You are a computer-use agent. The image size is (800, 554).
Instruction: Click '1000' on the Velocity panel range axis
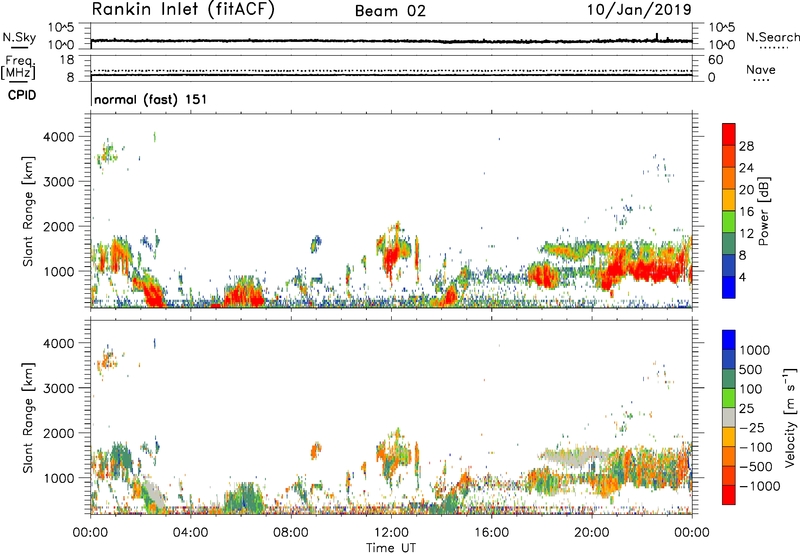click(58, 478)
